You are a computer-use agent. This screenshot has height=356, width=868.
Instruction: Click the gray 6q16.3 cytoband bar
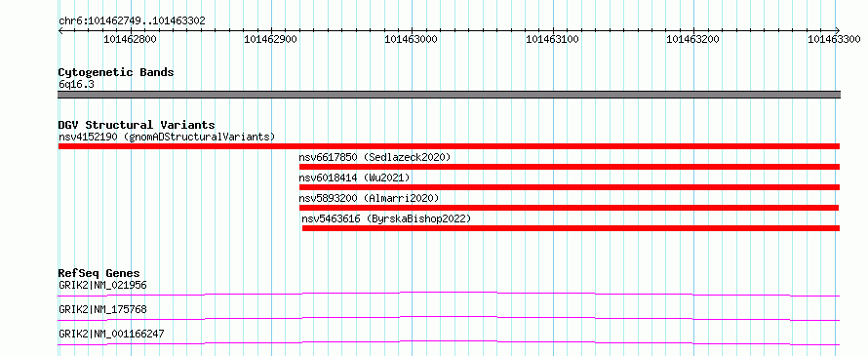tap(449, 95)
